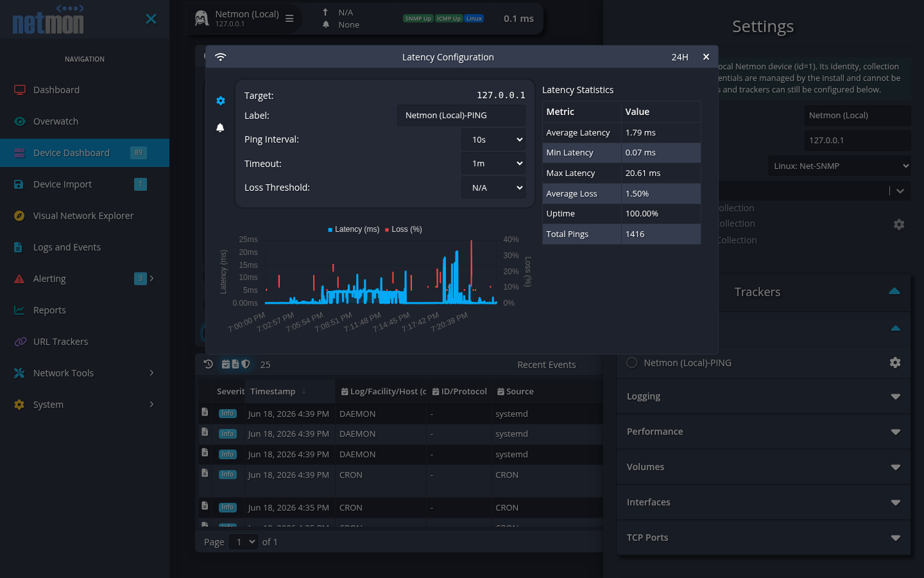Click the System gear icon in the sidebar
924x578 pixels.
(20, 405)
